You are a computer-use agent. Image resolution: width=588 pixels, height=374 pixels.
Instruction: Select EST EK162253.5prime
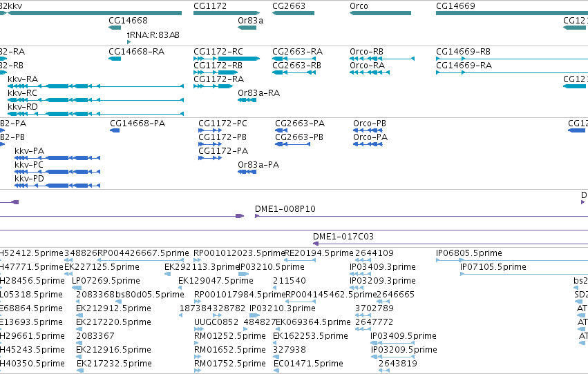(310, 337)
